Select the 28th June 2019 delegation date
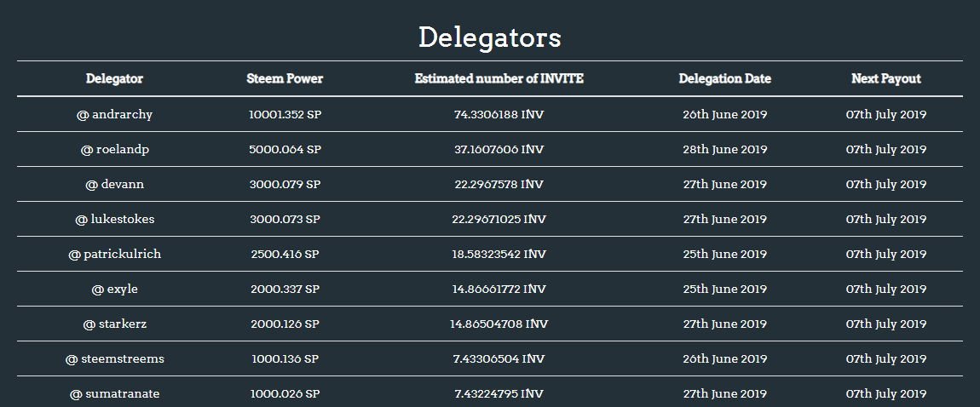The width and height of the screenshot is (980, 407). 725,150
